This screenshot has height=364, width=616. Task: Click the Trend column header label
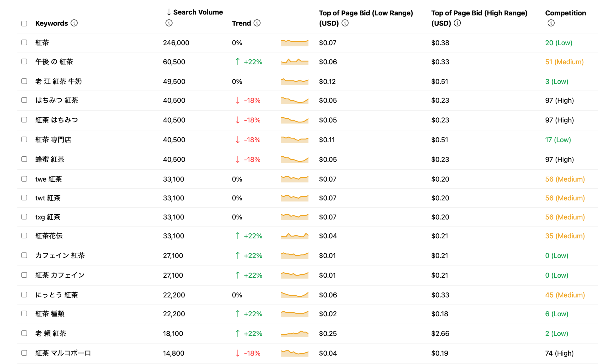(x=241, y=23)
